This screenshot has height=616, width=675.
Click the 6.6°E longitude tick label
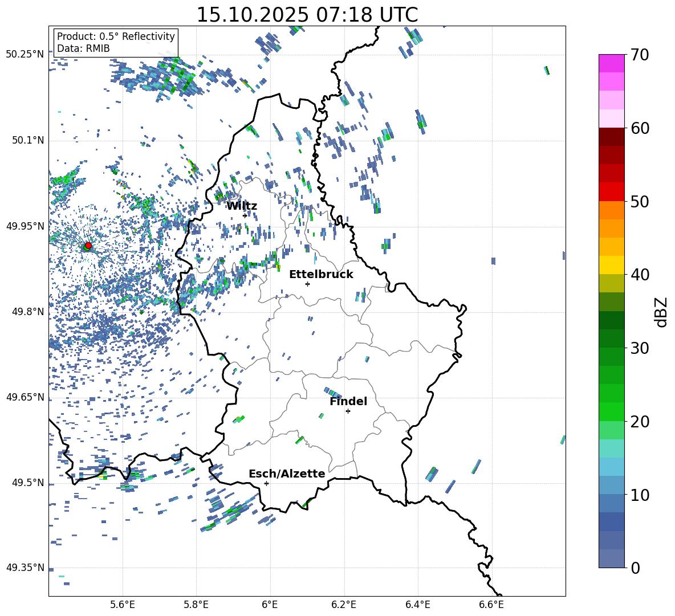[x=491, y=604]
